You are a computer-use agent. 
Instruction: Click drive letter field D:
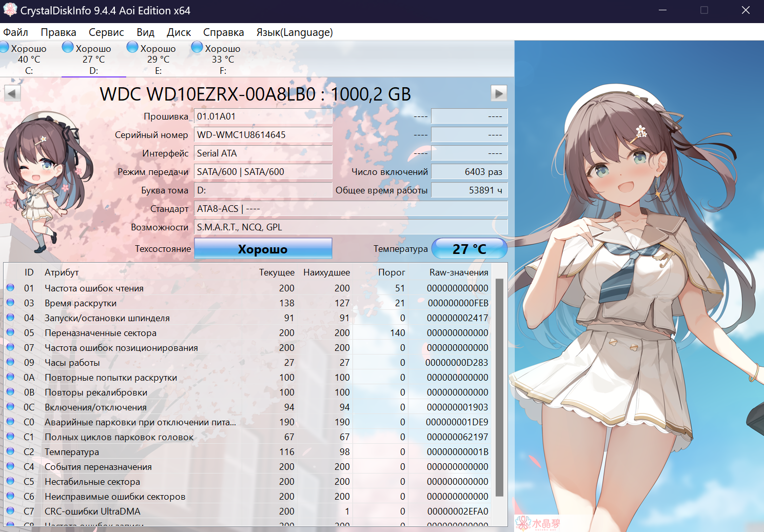pyautogui.click(x=263, y=190)
